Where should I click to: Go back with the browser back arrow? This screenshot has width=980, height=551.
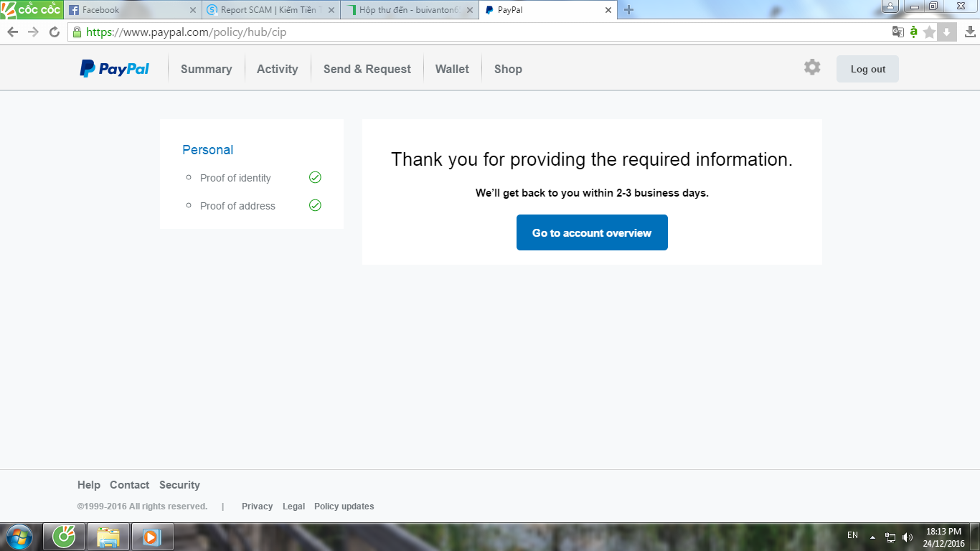coord(12,32)
